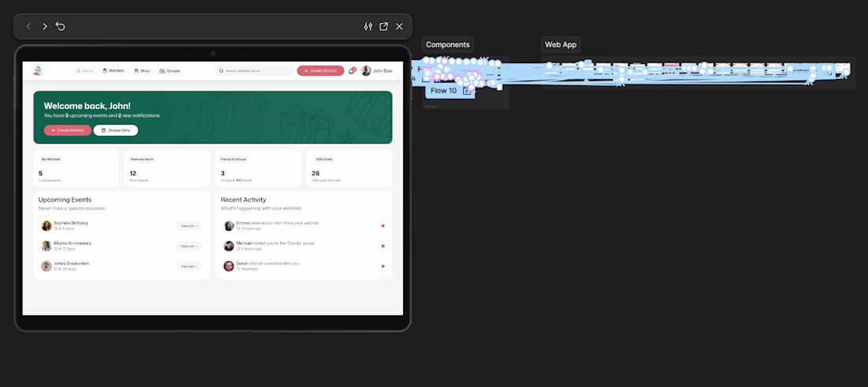Click Emma's activity avatar
Viewport: 868px width, 387px height.
point(229,226)
